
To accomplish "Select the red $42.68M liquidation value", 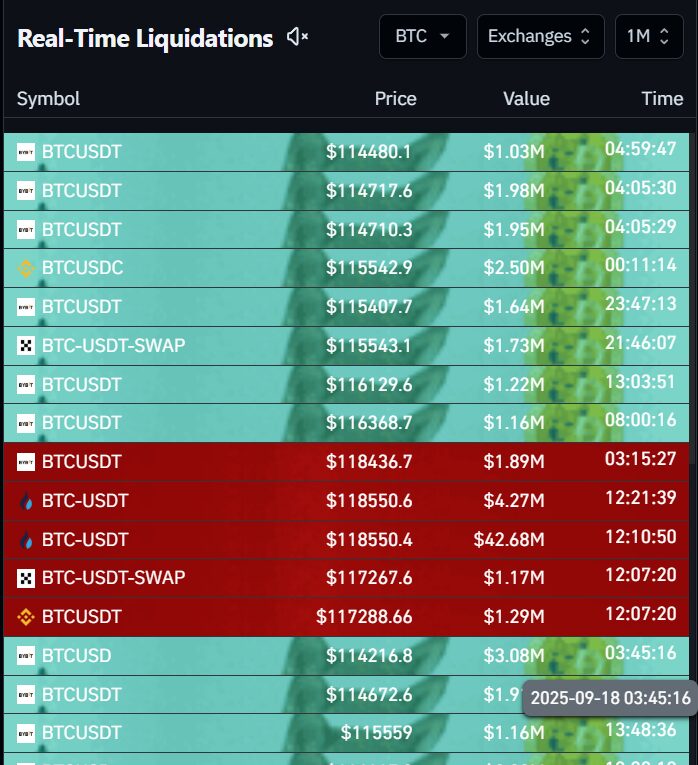I will pos(509,540).
